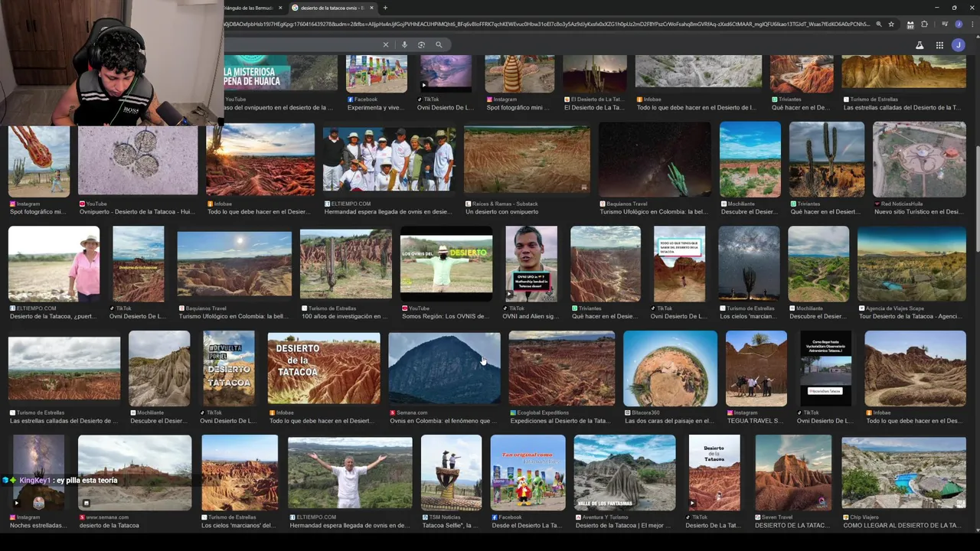Open 'Tour Desierto de la Tatacoa - Agenci...' link
980x551 pixels.
point(911,316)
